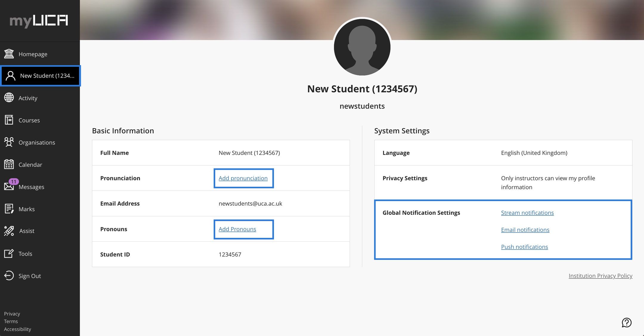Open the Institution Privacy Policy link
The height and width of the screenshot is (336, 644).
pos(600,276)
